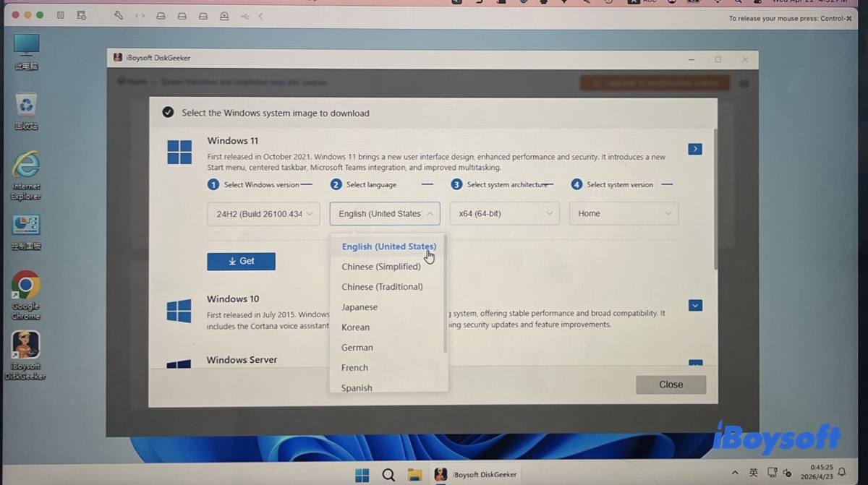Open the snapshot manager icon beside pause
868x485 pixels.
point(82,15)
